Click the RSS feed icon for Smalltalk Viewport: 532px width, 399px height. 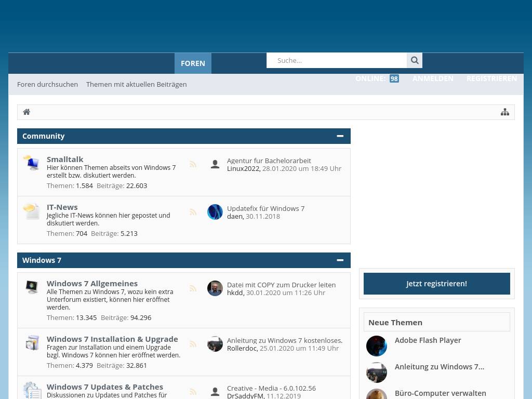point(193,165)
